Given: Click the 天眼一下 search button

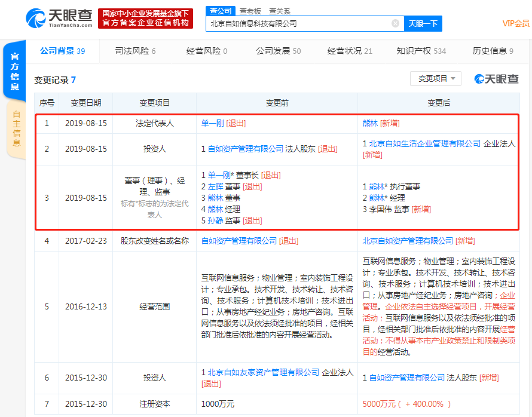Looking at the screenshot, I should coord(423,23).
